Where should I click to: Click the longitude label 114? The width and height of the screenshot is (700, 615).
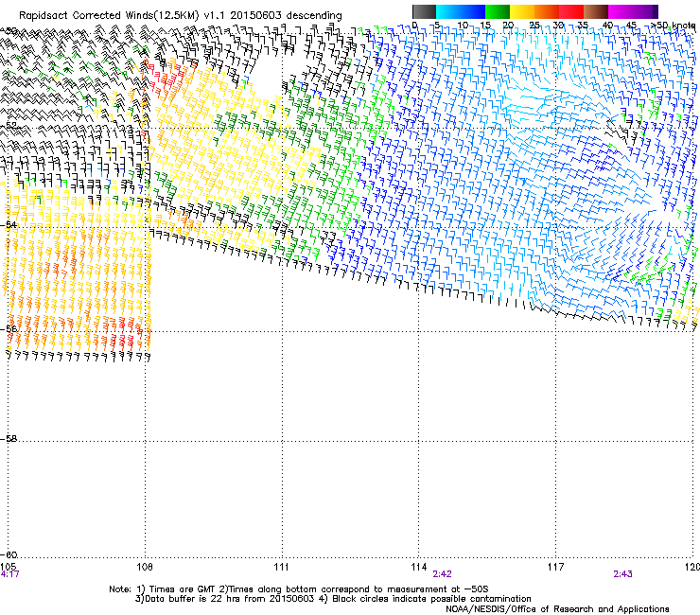(x=418, y=567)
